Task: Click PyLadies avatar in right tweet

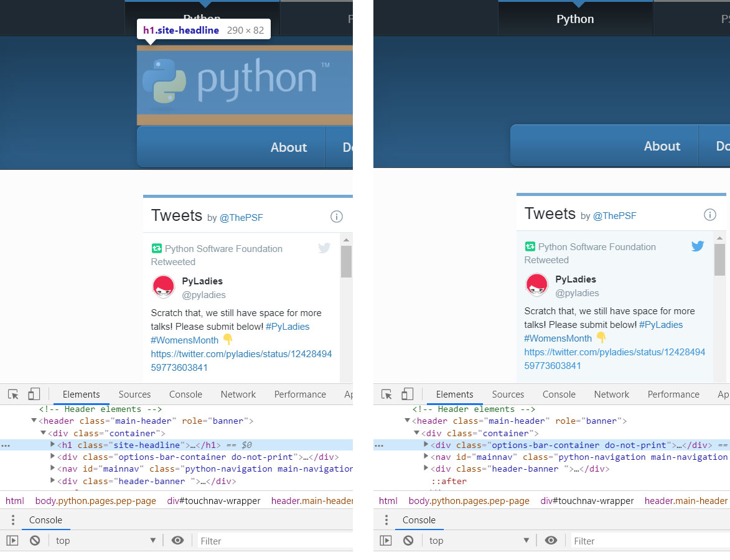Action: [537, 284]
